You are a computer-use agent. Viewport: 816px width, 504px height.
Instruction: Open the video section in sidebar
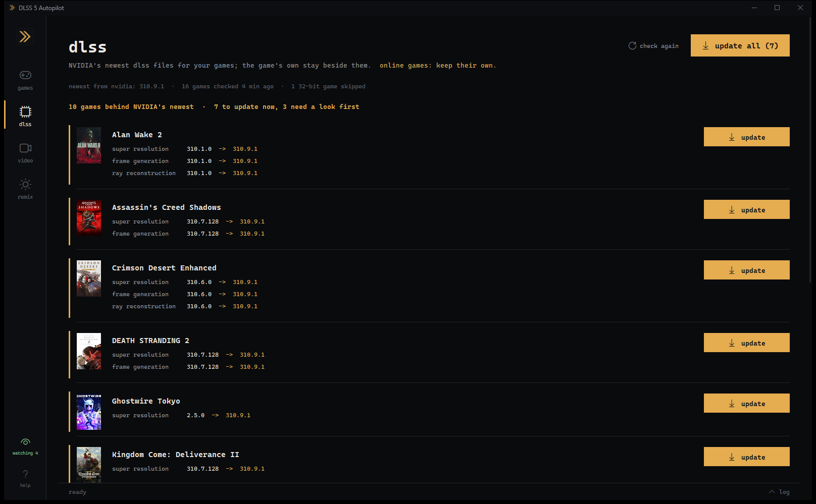(x=25, y=152)
